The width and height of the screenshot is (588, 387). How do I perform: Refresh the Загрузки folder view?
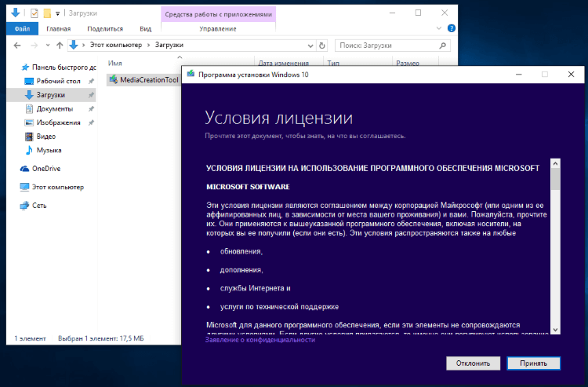click(x=321, y=46)
